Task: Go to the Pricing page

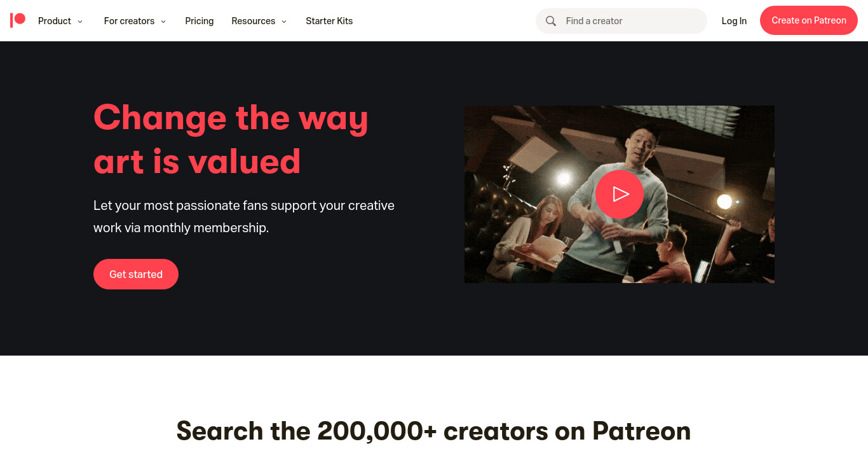Action: point(200,21)
